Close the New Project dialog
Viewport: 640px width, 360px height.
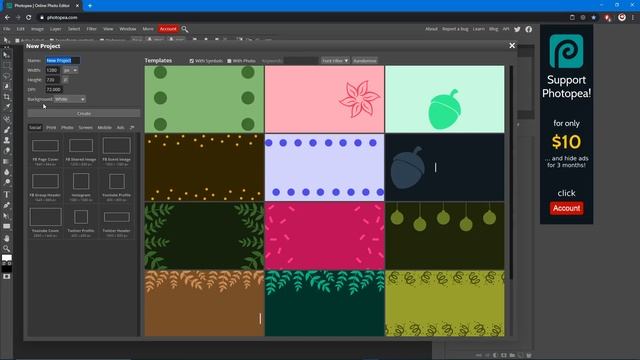512,46
